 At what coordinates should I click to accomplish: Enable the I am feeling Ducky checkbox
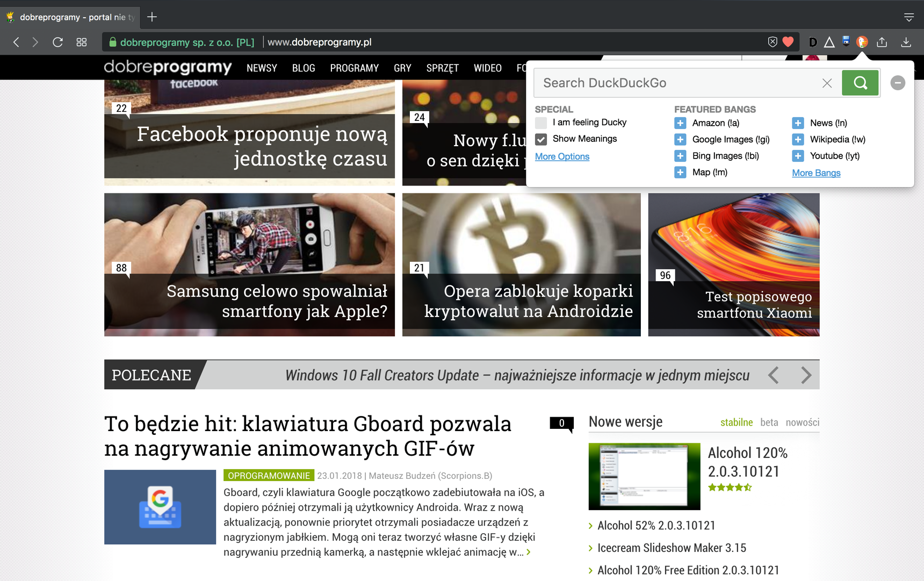click(x=541, y=123)
